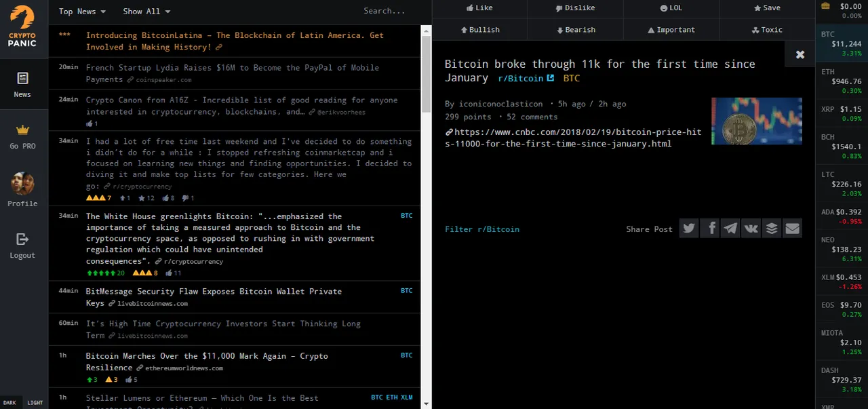The width and height of the screenshot is (868, 409).
Task: Click the BTC tag in post title
Action: (x=572, y=79)
